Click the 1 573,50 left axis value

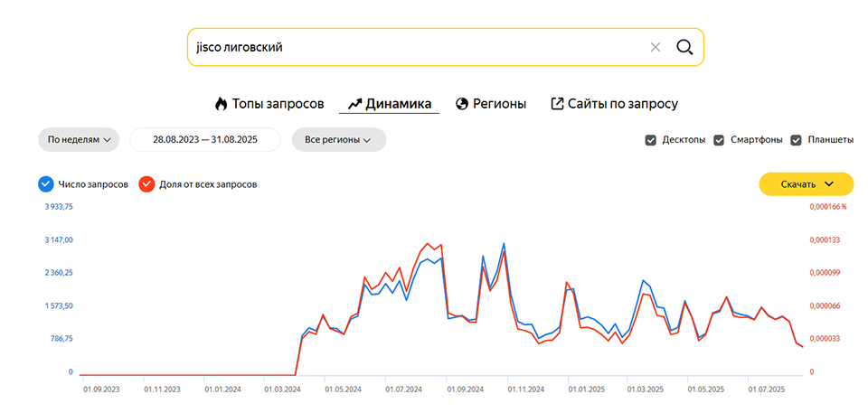(x=59, y=305)
